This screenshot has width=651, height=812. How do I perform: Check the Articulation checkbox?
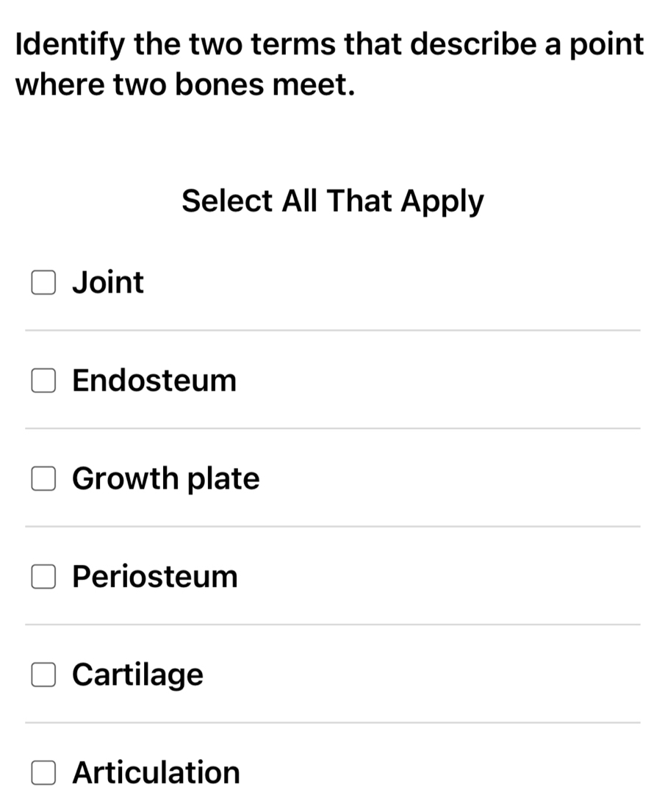point(43,773)
